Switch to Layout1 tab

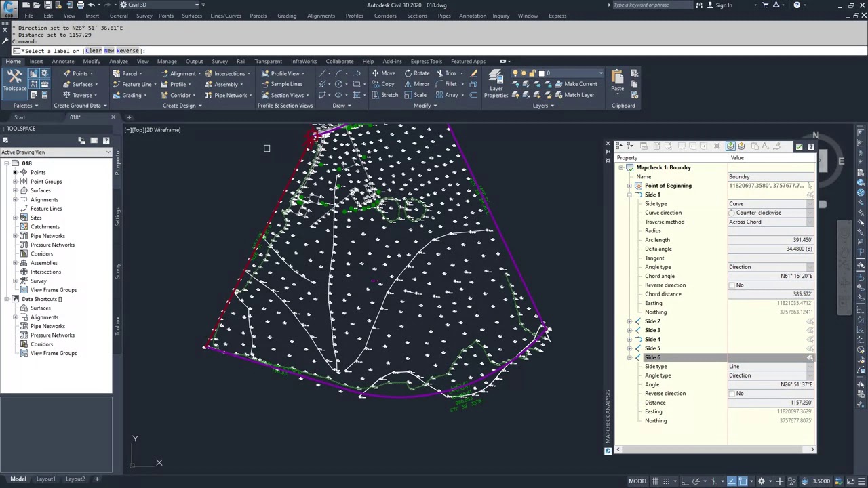pos(45,479)
